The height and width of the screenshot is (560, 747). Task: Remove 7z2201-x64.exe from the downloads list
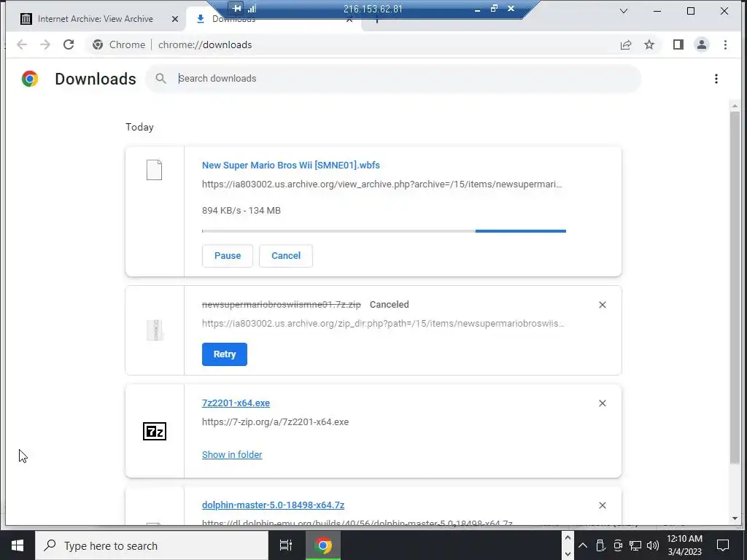coord(602,403)
